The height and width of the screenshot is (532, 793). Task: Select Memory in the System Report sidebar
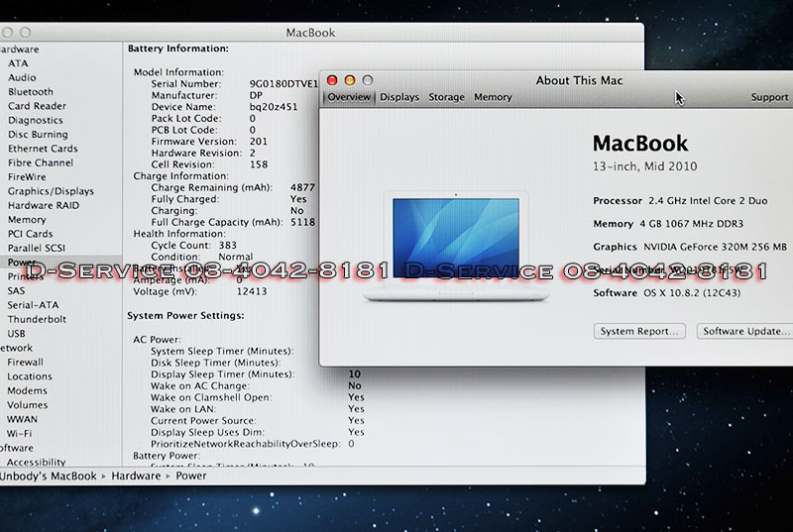pyautogui.click(x=27, y=220)
